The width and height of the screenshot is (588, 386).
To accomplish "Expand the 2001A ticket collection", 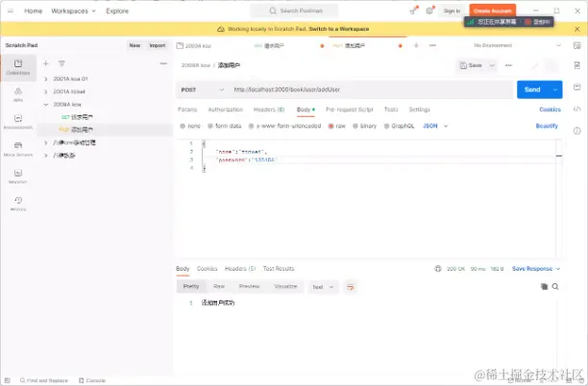I will pyautogui.click(x=46, y=91).
